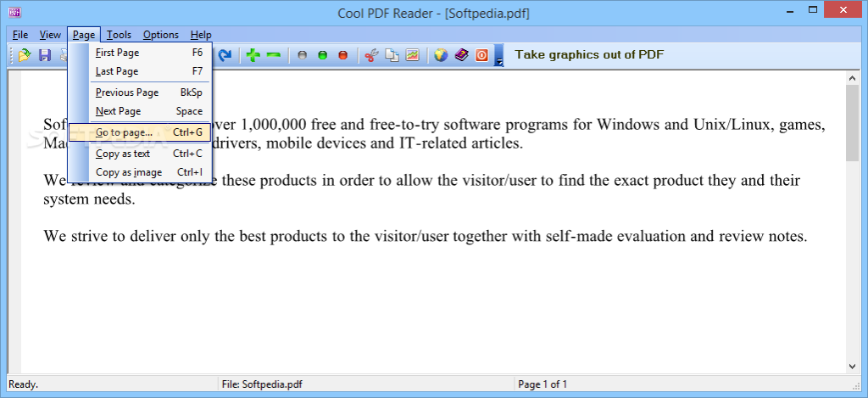
Task: Choose First Page from the menu
Action: coord(139,53)
